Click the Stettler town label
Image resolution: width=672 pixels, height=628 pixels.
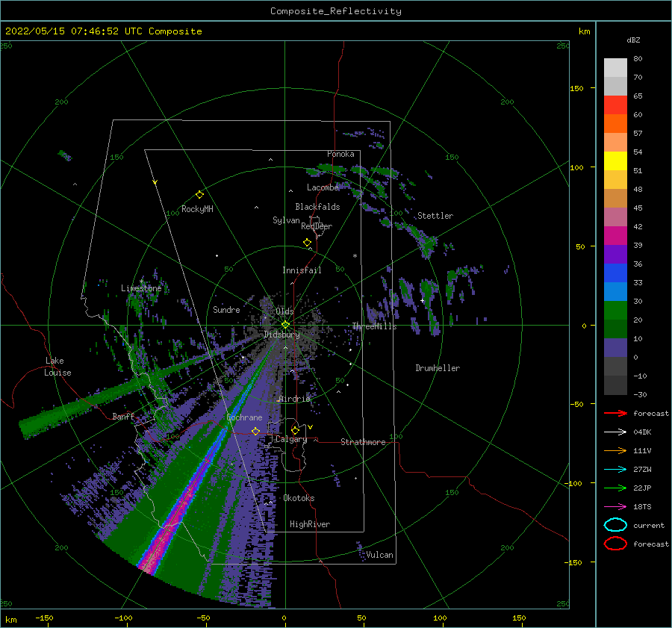point(435,216)
